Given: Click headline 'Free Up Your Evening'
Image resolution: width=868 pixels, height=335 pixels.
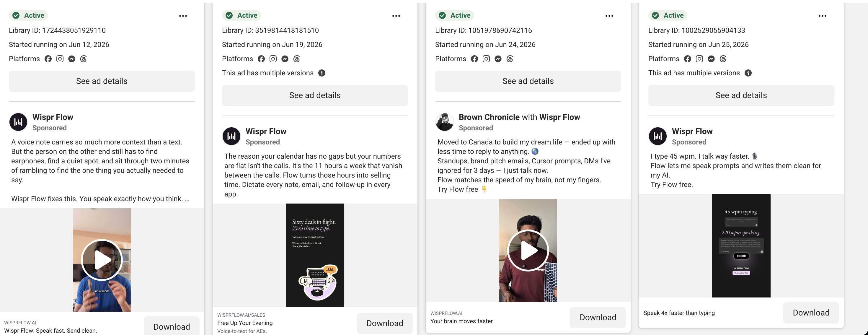Looking at the screenshot, I should click(x=245, y=323).
